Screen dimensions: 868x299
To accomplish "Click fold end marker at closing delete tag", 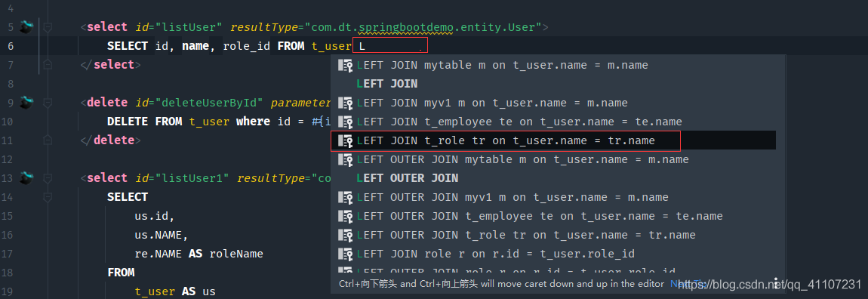I will 48,140.
